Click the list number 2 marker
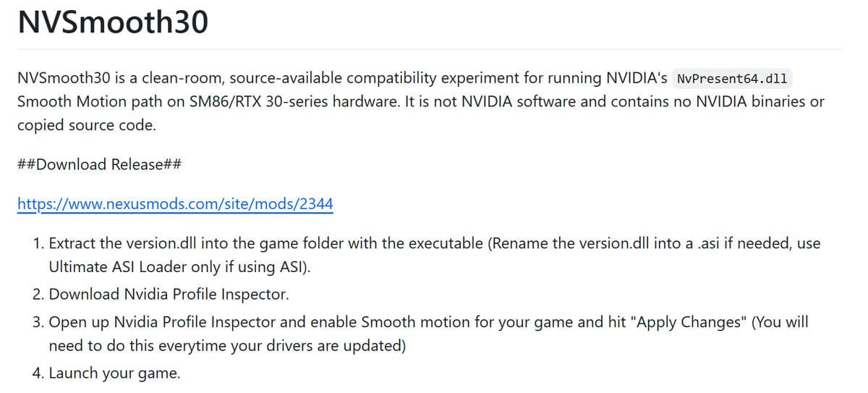Image resolution: width=868 pixels, height=393 pixels. pyautogui.click(x=38, y=295)
